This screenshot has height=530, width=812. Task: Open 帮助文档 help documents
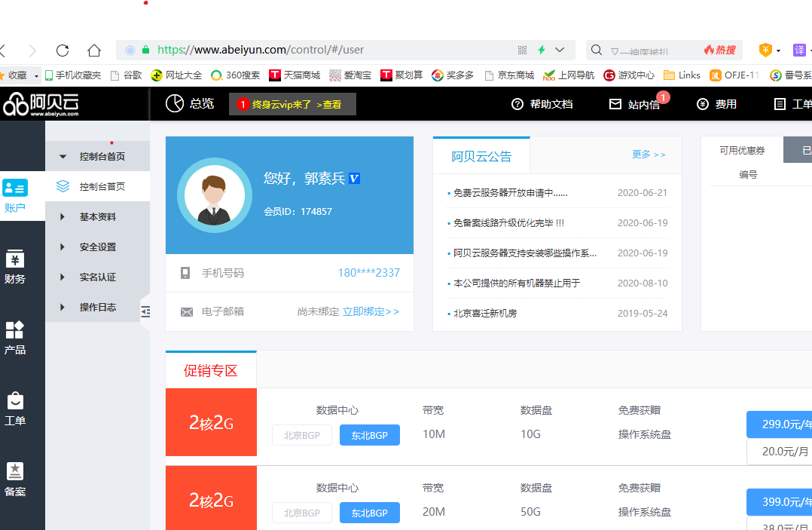click(x=542, y=104)
